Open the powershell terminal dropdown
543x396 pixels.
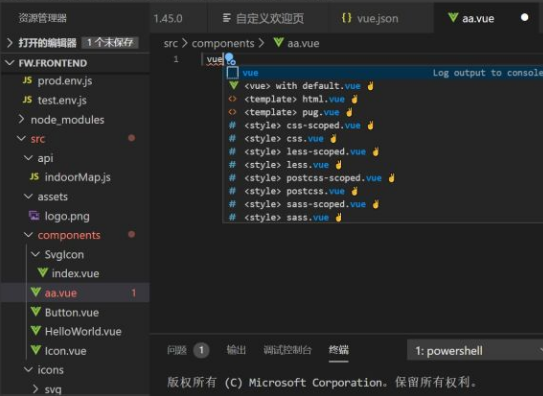pyautogui.click(x=475, y=351)
